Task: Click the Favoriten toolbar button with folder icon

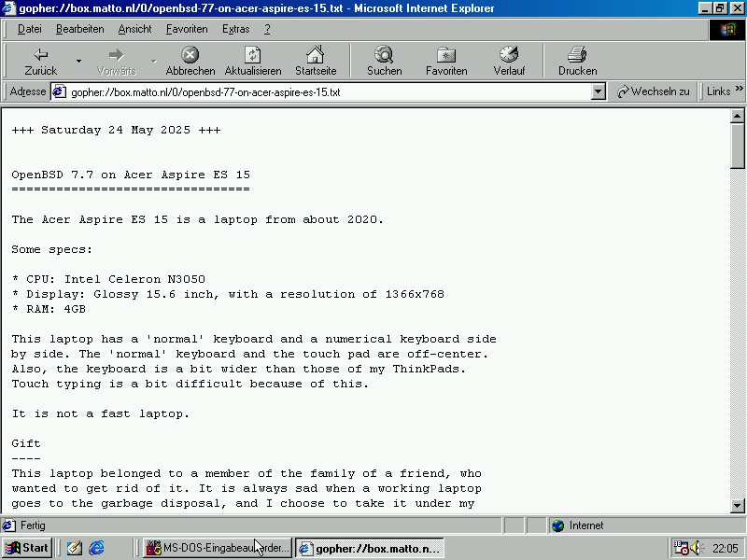Action: pos(446,61)
